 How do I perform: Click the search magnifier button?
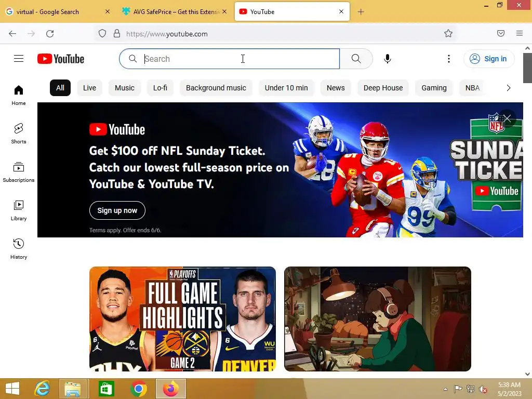coord(356,59)
